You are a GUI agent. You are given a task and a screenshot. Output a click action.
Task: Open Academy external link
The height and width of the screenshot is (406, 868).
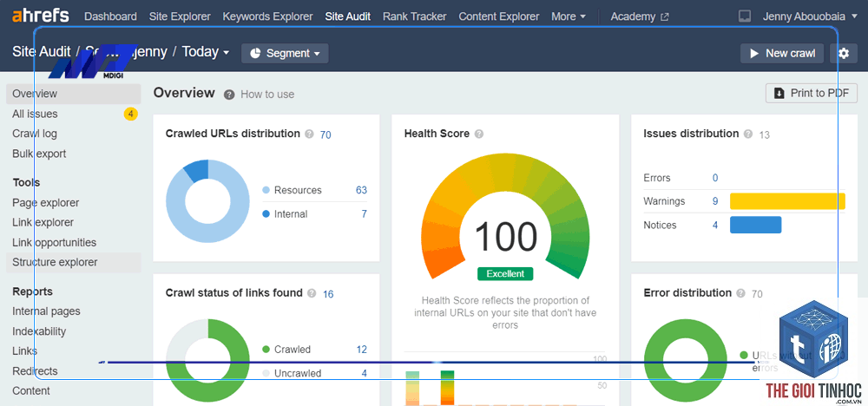pyautogui.click(x=640, y=16)
